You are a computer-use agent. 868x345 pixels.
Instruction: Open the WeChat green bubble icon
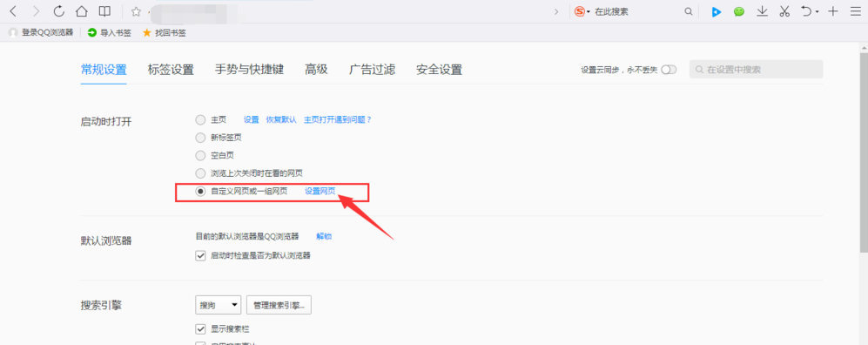(739, 11)
